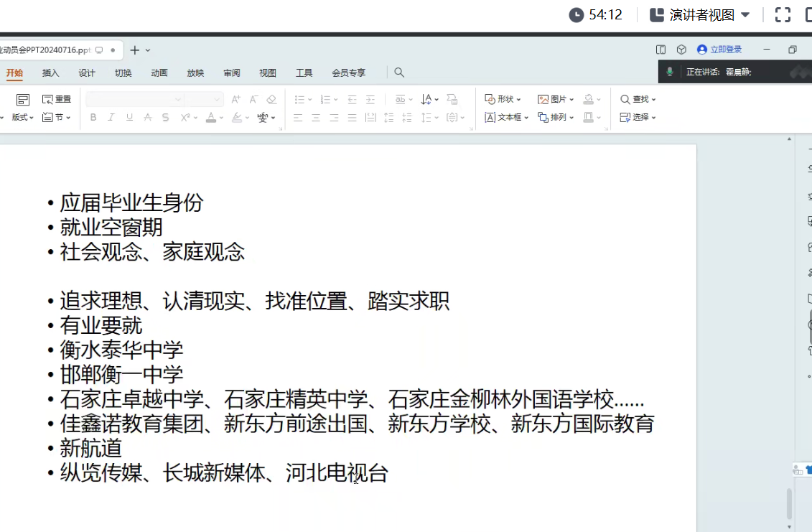Click the 版式 layout button
Image resolution: width=812 pixels, height=532 pixels.
pyautogui.click(x=21, y=117)
